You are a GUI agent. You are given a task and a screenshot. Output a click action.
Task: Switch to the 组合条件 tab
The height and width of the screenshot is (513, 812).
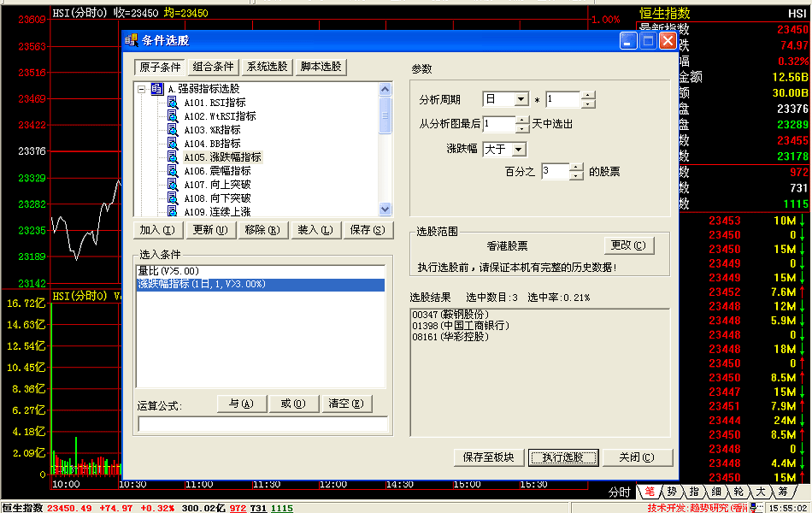tap(213, 67)
